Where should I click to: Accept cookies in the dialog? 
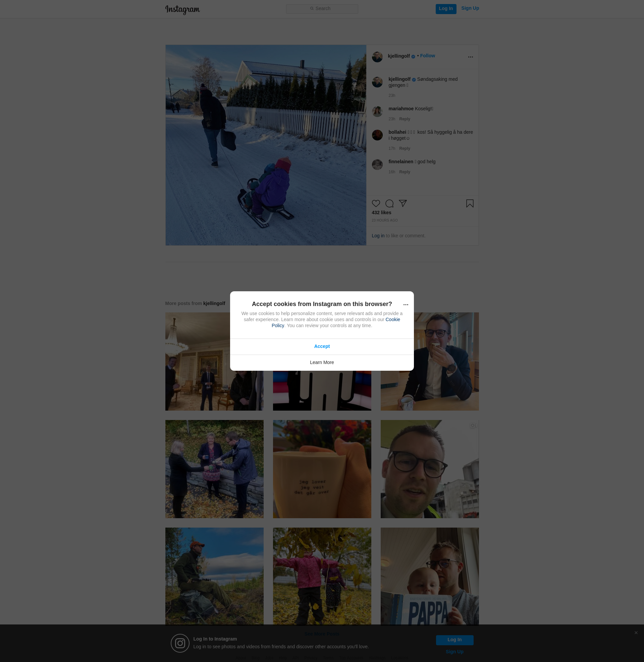point(322,346)
